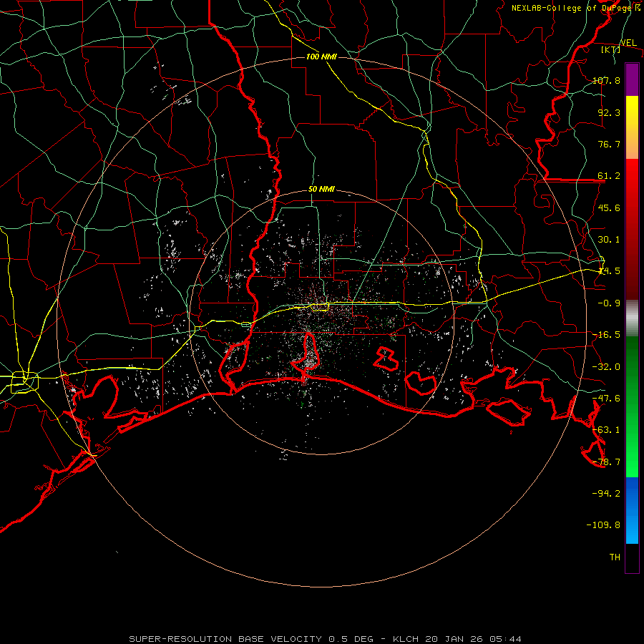Viewport: 644px width, 644px height.
Task: Click the gray near-zero segment of color bar
Action: [x=632, y=318]
